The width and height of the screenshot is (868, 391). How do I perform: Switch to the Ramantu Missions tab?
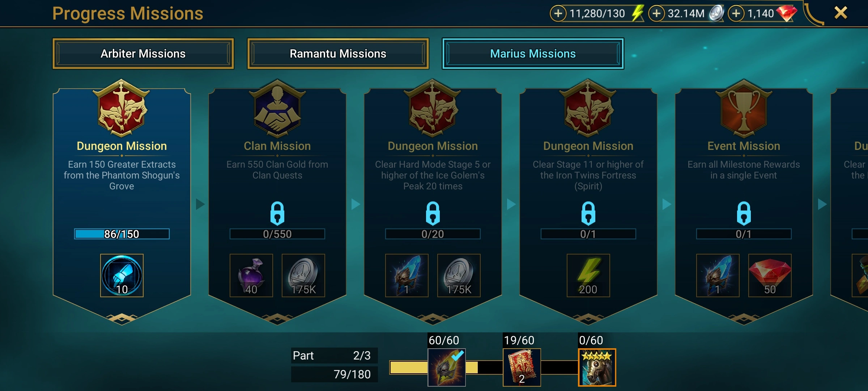(338, 54)
